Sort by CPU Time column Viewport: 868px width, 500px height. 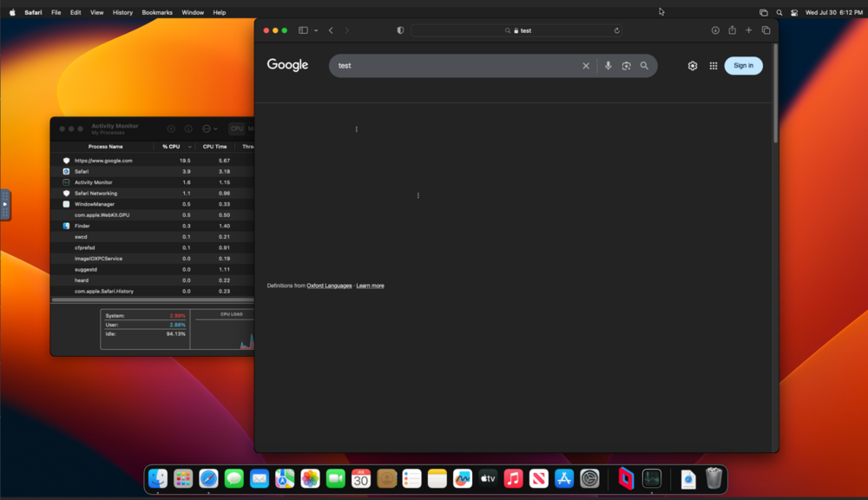pyautogui.click(x=214, y=147)
